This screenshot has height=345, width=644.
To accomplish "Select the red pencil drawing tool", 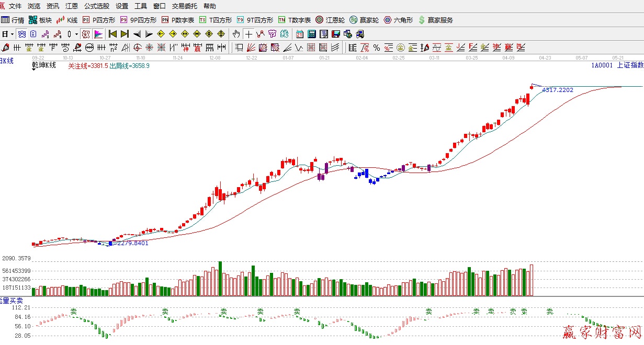I will (6, 48).
